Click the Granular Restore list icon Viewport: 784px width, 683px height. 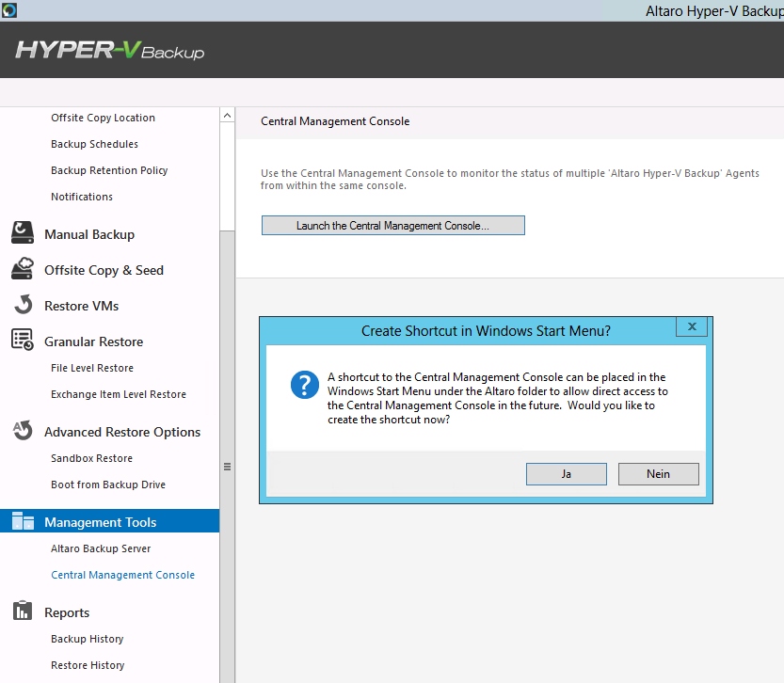[23, 340]
